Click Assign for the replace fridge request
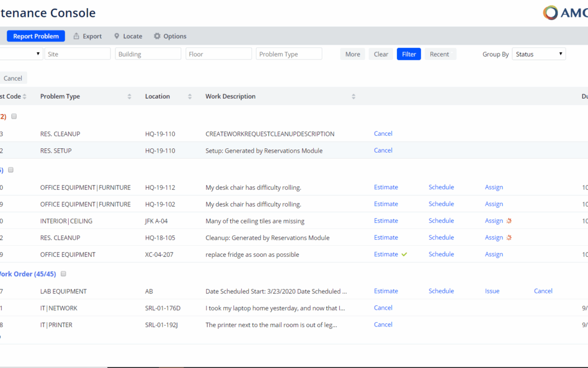Screen dimensions: 588x368 pyautogui.click(x=494, y=254)
